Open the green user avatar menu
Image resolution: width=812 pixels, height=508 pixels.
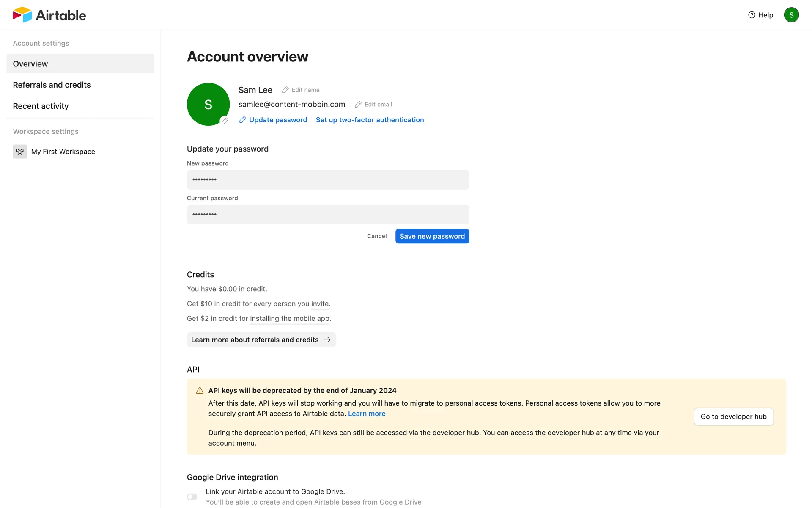click(791, 15)
